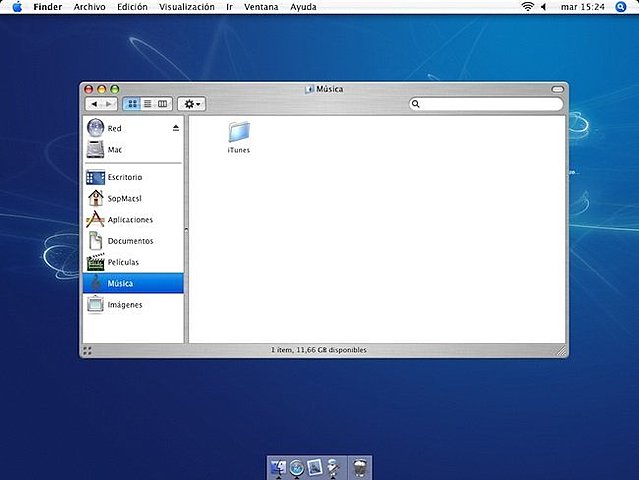Viewport: 639px width, 480px height.
Task: Toggle the toolbar with the pill button
Action: (x=557, y=89)
